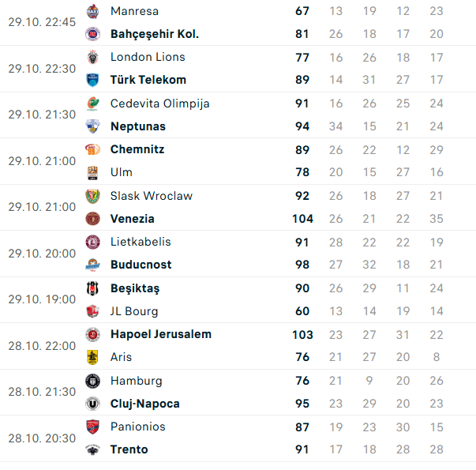Click the Manresa team logo
476x470 pixels.
click(92, 11)
